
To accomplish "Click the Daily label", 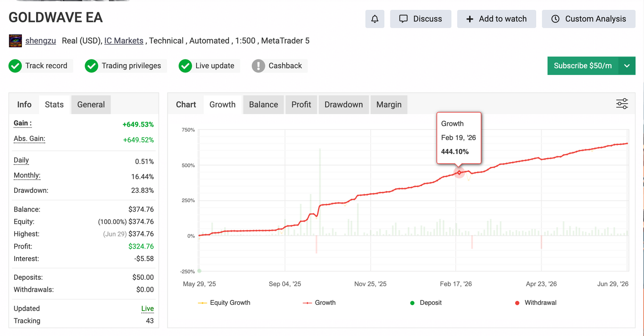I will point(21,160).
